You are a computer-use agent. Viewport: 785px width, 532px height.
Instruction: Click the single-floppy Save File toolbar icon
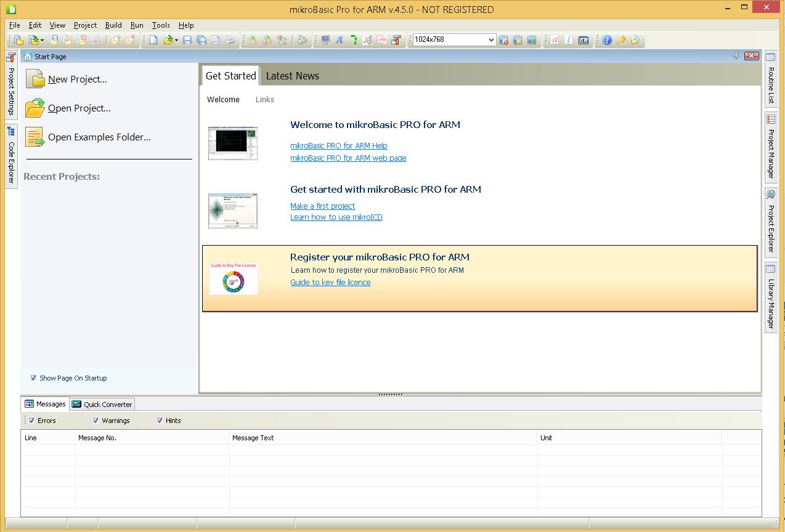[x=187, y=40]
